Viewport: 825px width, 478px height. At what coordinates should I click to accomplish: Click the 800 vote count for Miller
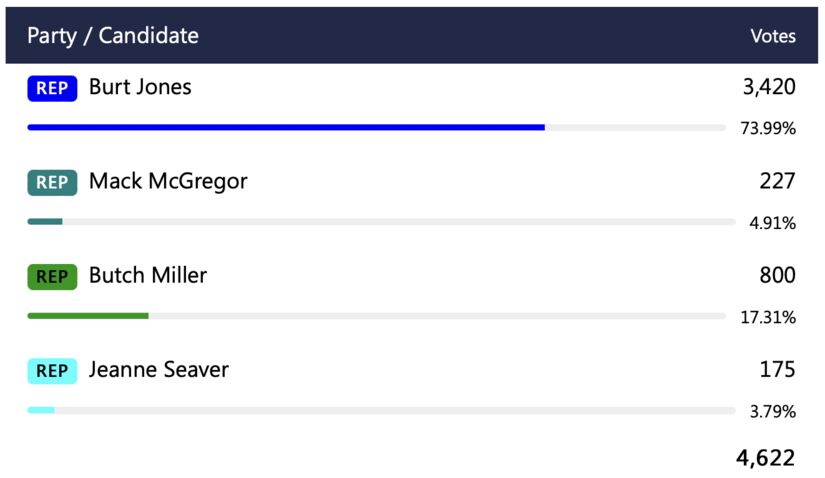coord(777,276)
